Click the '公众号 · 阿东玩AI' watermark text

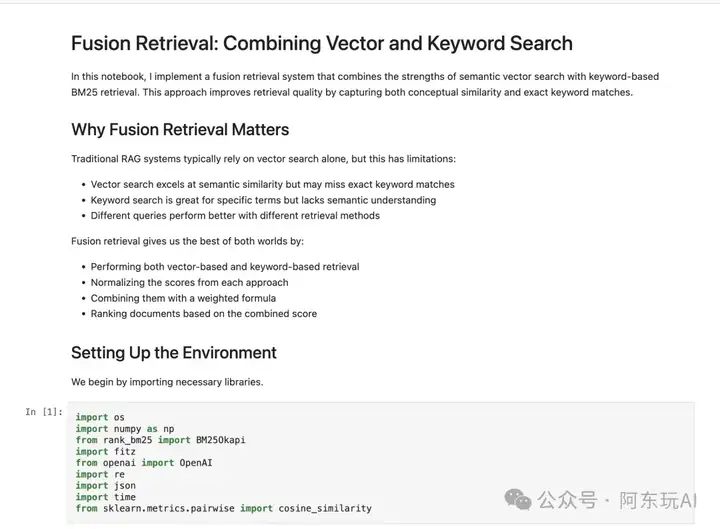coord(618,501)
